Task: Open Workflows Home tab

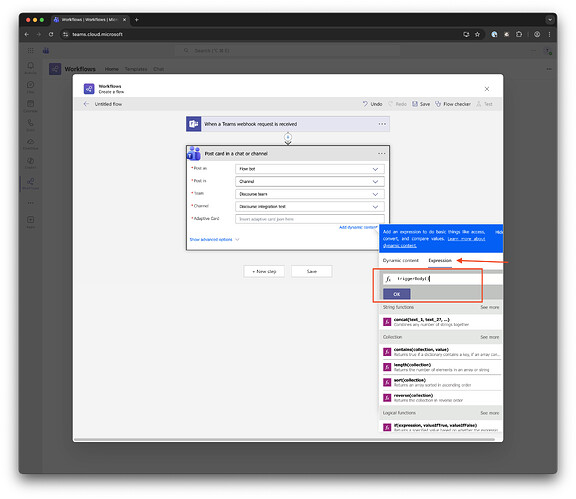Action: 112,69
